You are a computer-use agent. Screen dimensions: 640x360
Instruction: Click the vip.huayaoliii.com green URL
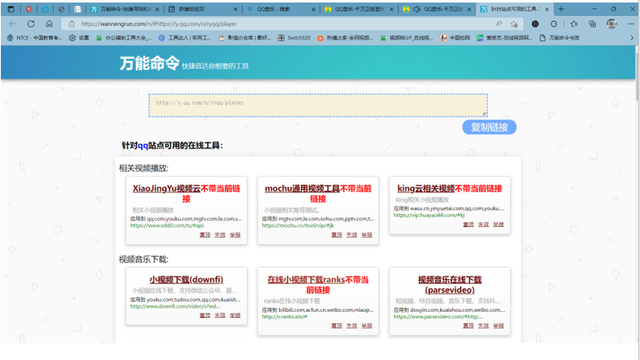(429, 215)
